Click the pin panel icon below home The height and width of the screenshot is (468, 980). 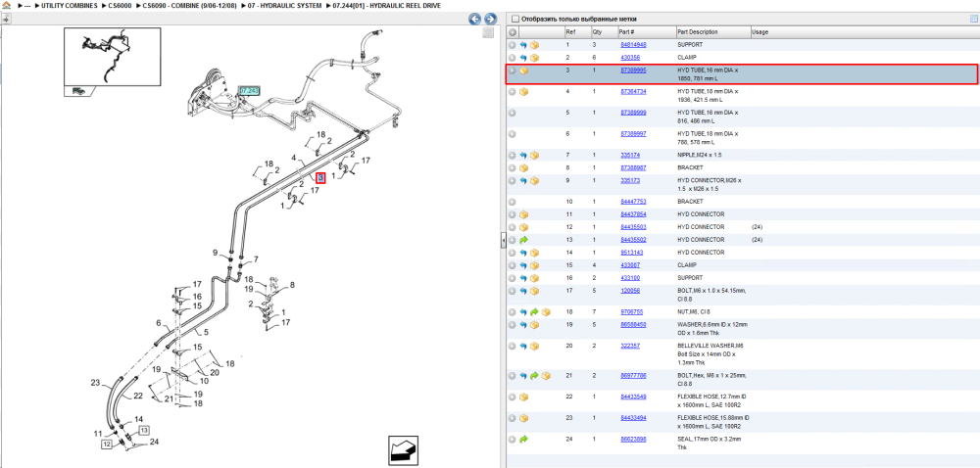(6, 19)
